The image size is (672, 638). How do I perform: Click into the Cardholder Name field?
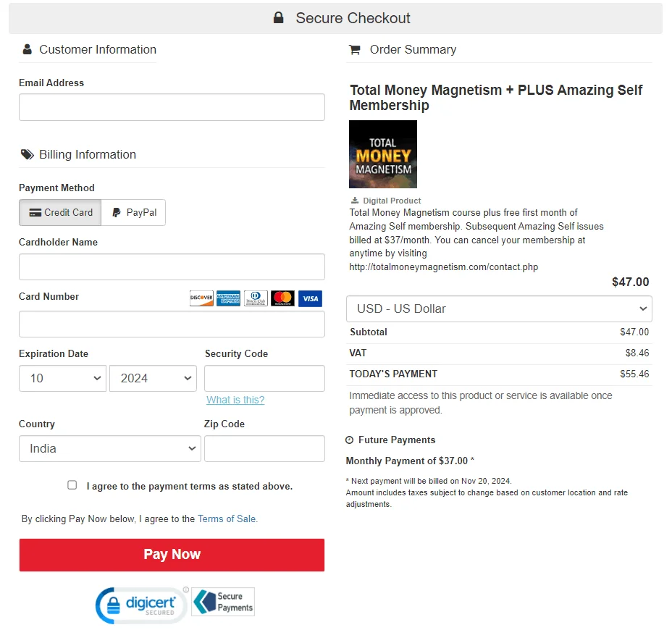(x=172, y=267)
